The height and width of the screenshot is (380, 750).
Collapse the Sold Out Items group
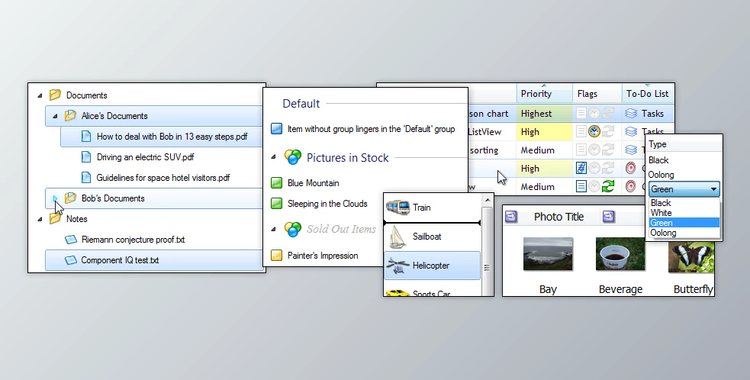(x=274, y=229)
